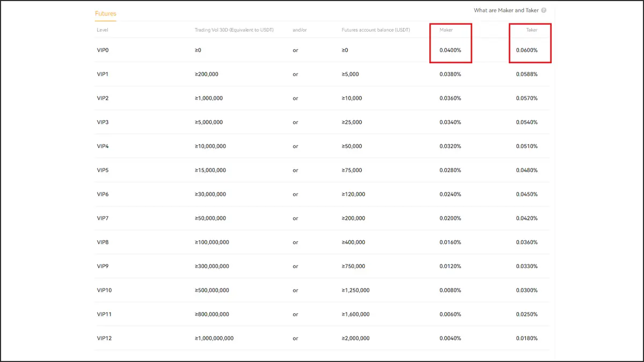This screenshot has height=362, width=644.
Task: Click trading volume ≥500,000,000 cell
Action: [x=212, y=290]
